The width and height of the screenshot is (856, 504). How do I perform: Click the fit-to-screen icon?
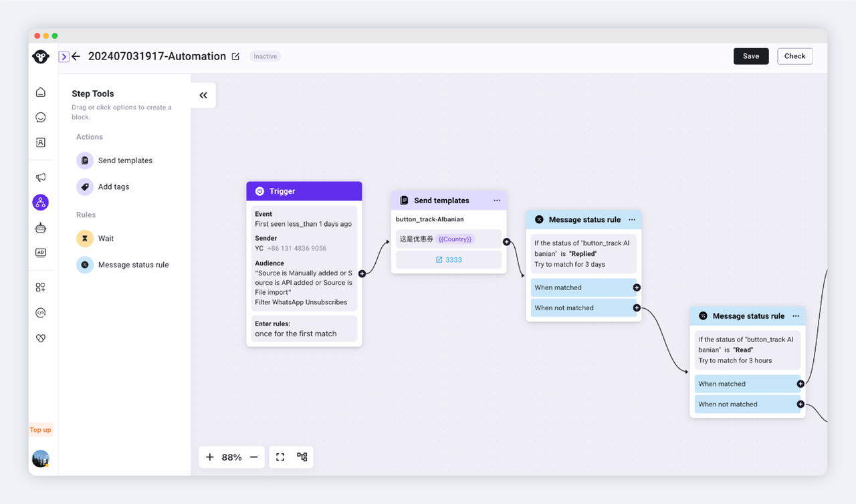[280, 457]
